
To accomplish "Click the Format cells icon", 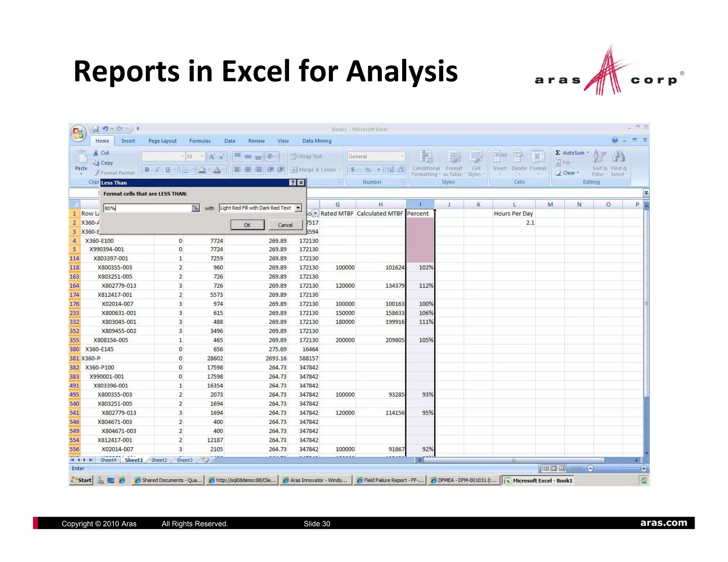I will pos(538,156).
